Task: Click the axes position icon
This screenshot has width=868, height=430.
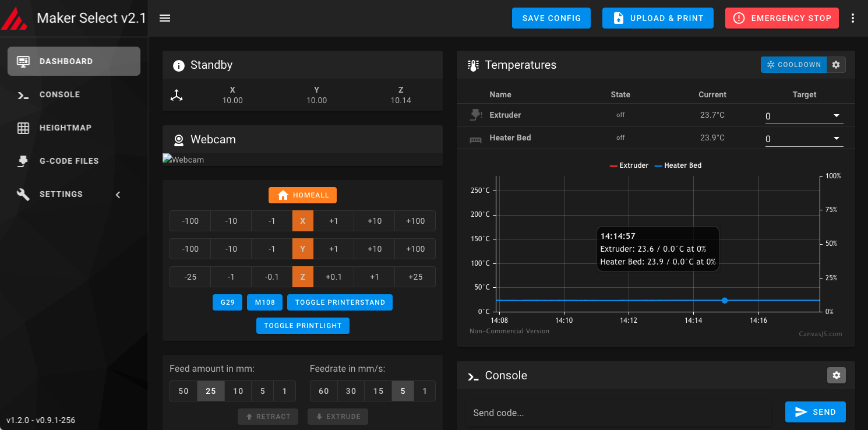Action: pos(177,96)
